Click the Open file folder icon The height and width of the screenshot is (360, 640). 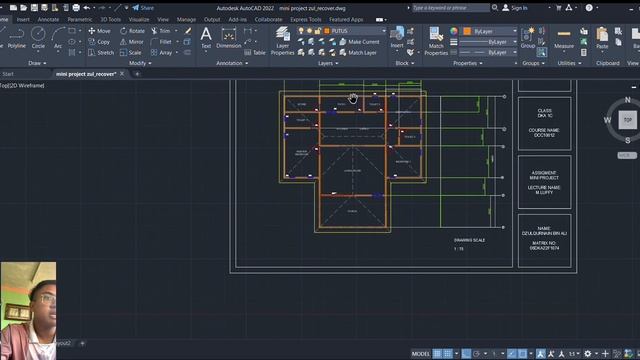click(x=24, y=8)
